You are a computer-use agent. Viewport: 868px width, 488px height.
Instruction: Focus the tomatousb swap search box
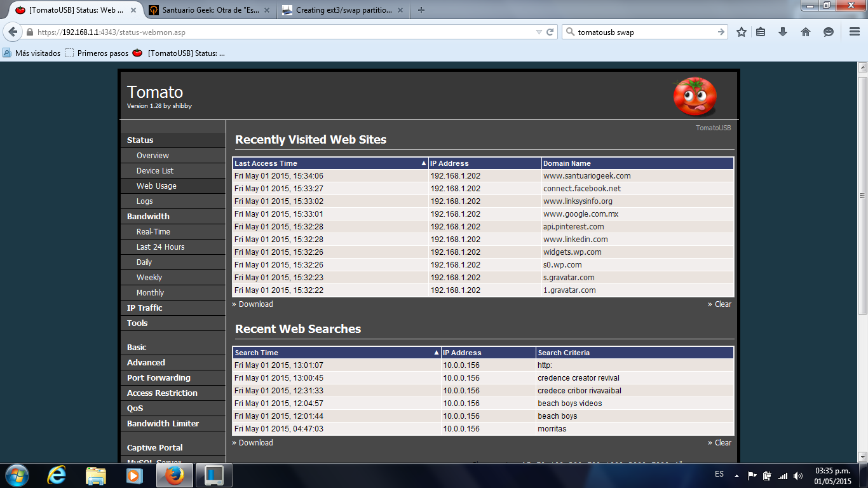click(x=643, y=32)
